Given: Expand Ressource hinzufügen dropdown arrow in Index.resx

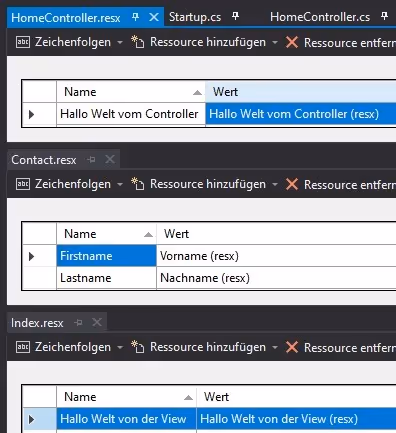Looking at the screenshot, I should (x=275, y=347).
